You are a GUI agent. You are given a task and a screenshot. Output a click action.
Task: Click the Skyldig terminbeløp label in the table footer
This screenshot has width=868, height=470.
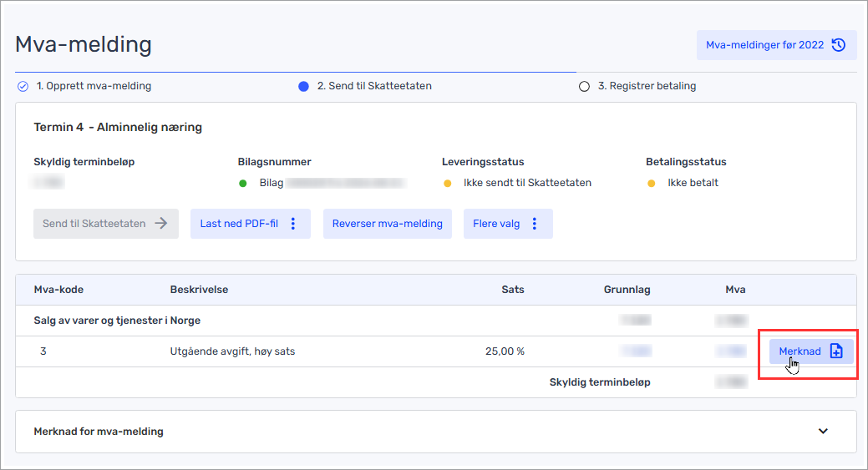pyautogui.click(x=600, y=382)
